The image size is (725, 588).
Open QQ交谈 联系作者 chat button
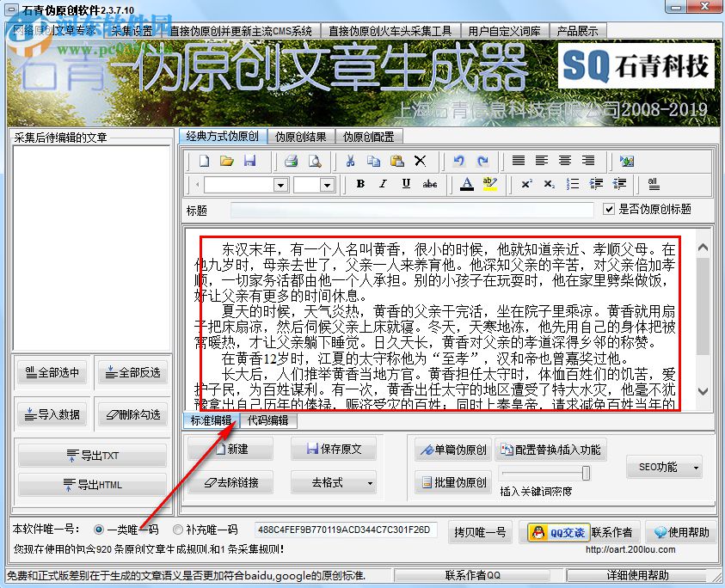point(580,532)
